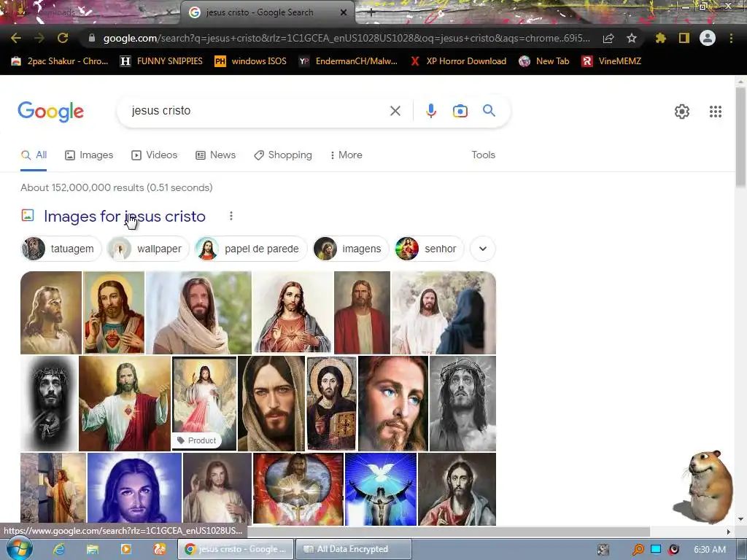Viewport: 747px width, 560px height.
Task: Open the Windows Start orb
Action: click(19, 549)
